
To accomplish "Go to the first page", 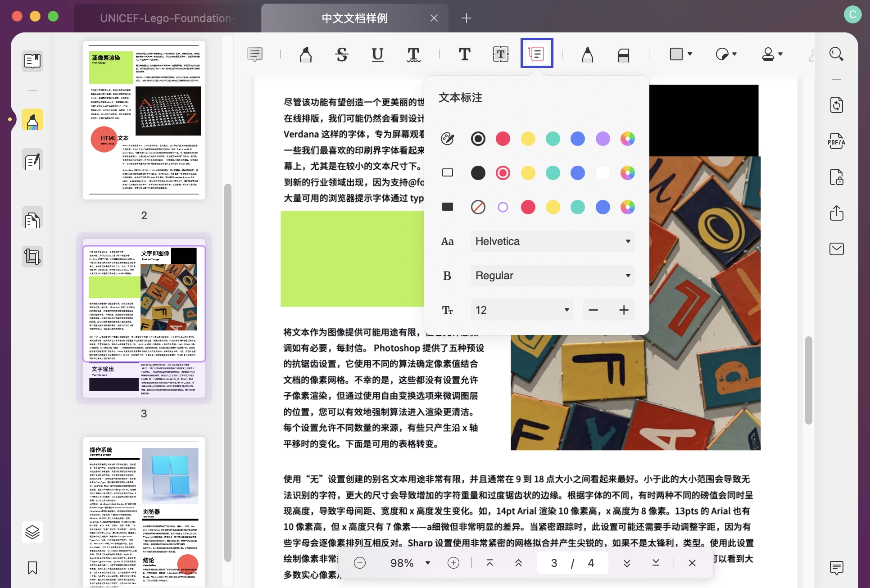I will point(489,563).
